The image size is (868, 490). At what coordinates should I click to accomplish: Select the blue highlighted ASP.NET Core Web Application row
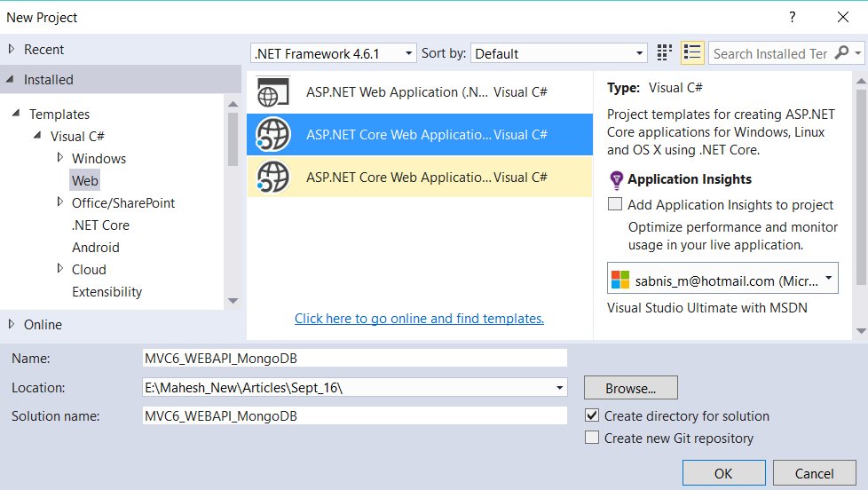click(x=420, y=135)
